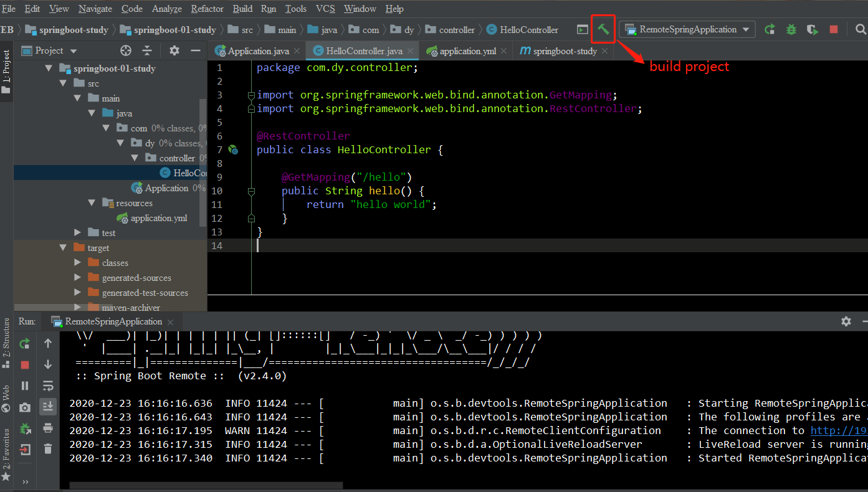The height and width of the screenshot is (492, 868).
Task: Expand the generated-sources folder node
Action: coord(77,278)
